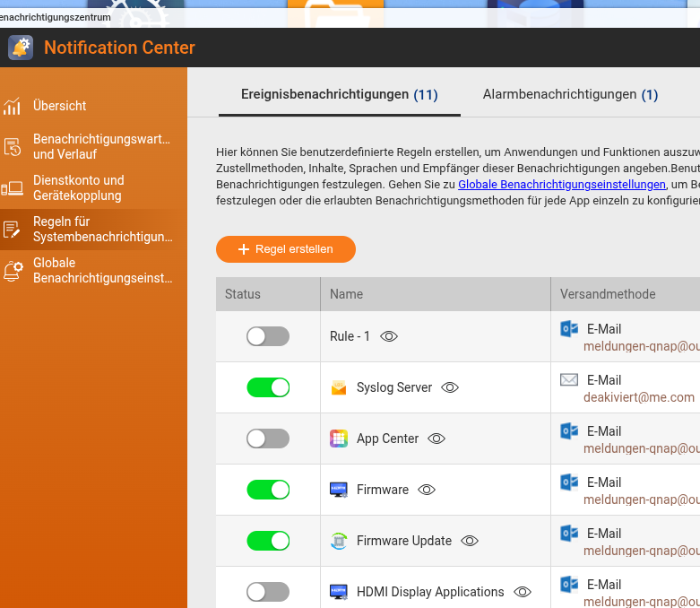Switch to Alarmbenachrichtigungen tab
Image resolution: width=700 pixels, height=608 pixels.
tap(570, 94)
